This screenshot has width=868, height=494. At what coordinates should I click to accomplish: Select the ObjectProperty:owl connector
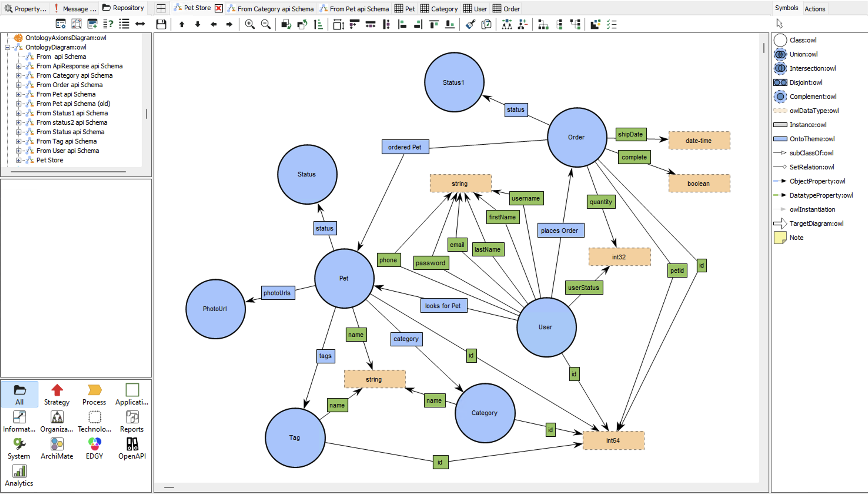[x=809, y=181]
